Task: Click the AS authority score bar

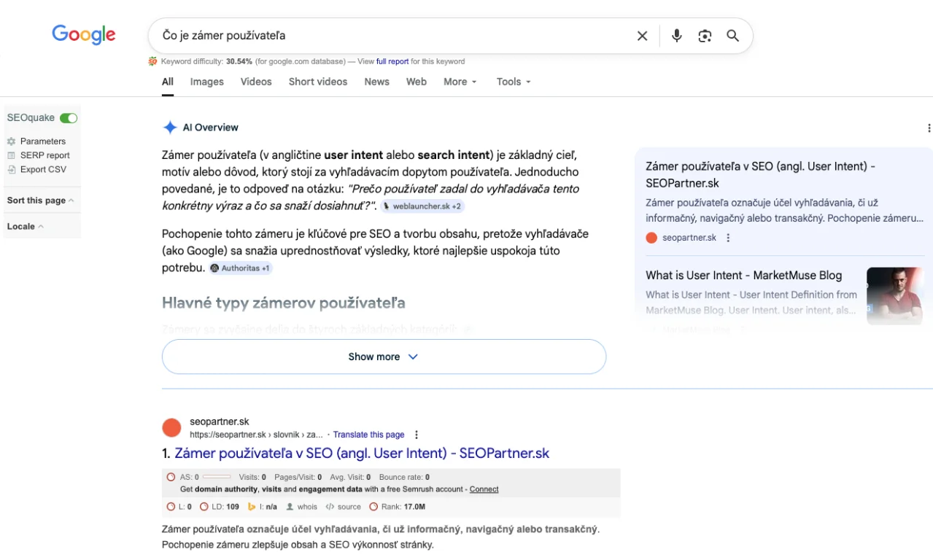Action: point(217,477)
